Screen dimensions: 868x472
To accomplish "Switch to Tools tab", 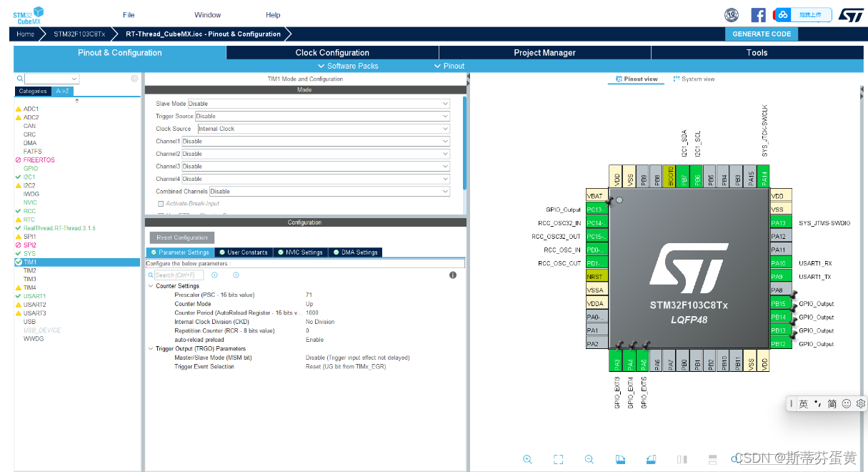I will click(x=757, y=52).
